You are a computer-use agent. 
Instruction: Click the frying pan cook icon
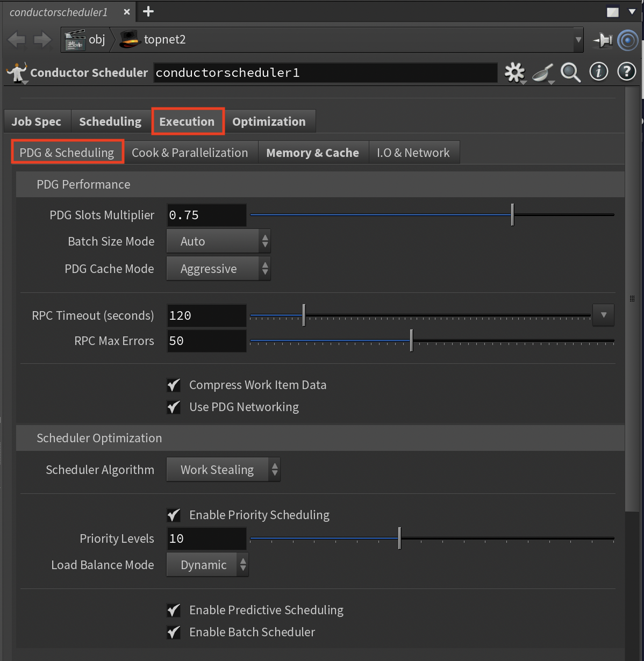point(543,73)
